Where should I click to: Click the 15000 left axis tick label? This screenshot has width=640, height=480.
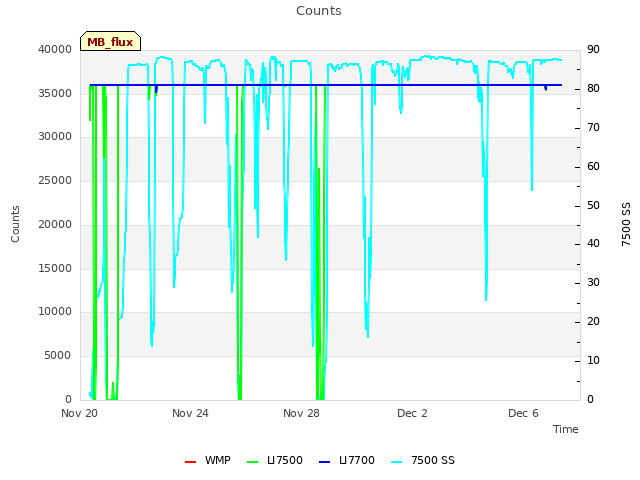click(55, 268)
